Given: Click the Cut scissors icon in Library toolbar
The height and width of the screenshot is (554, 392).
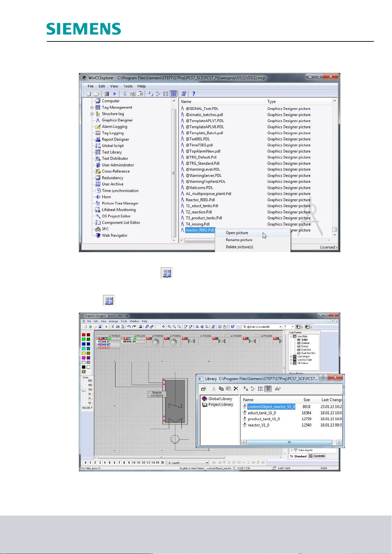Looking at the screenshot, I should click(x=214, y=389).
